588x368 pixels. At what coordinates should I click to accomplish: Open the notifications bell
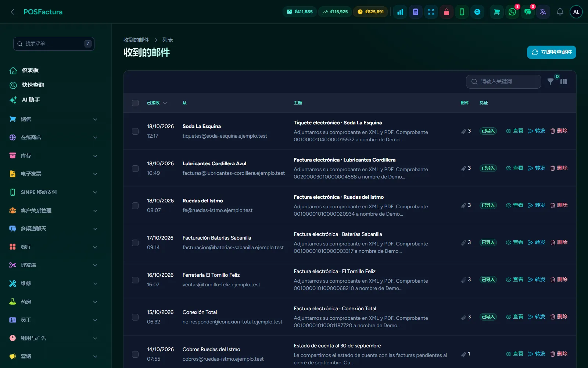click(560, 12)
